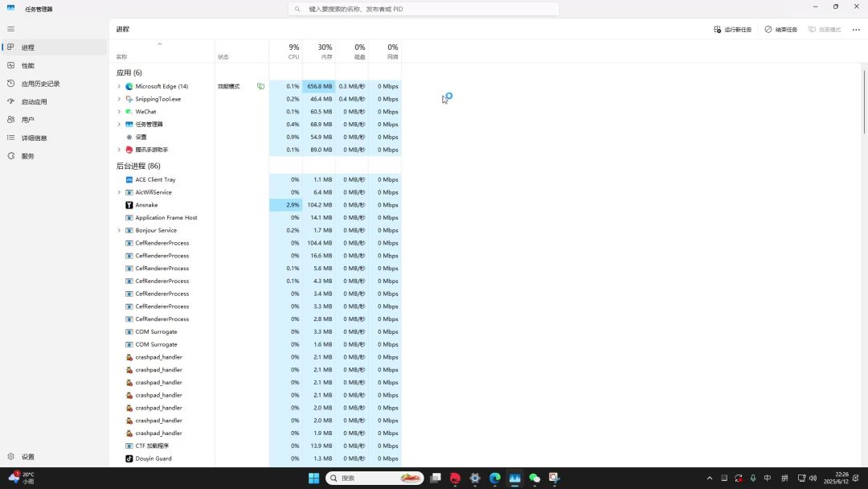Click the 结束任务 button
Screen dimensions: 868x489
(781, 30)
